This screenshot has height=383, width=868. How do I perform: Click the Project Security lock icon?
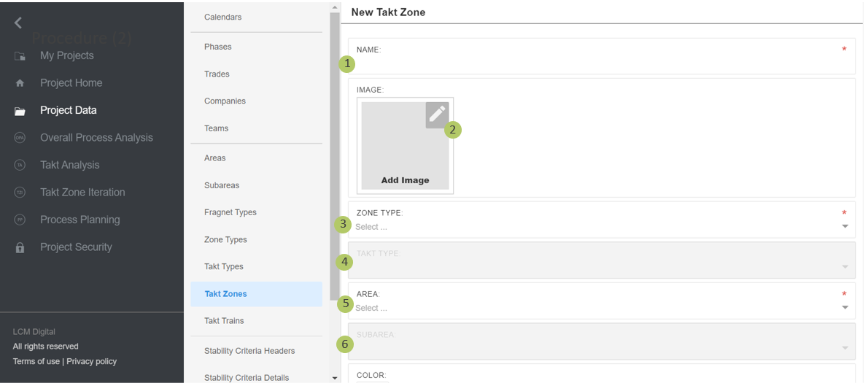point(20,247)
